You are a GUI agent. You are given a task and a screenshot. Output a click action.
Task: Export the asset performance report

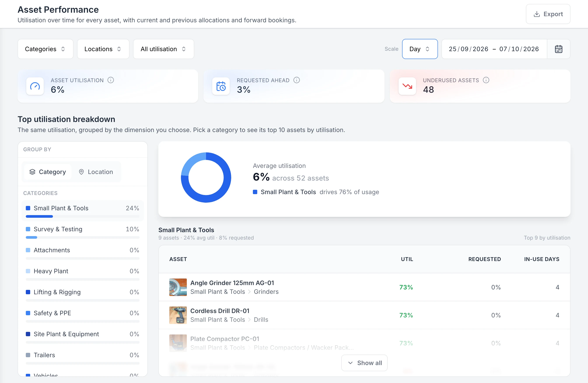548,14
